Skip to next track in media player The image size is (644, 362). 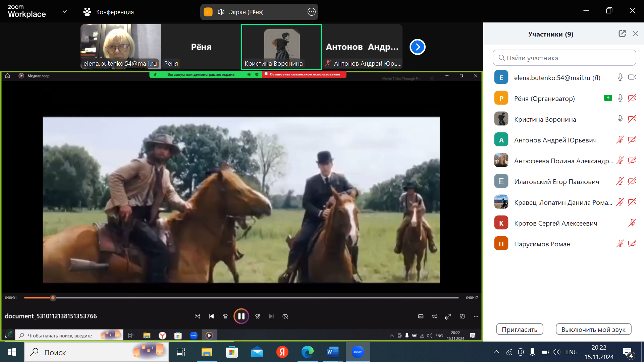[x=271, y=316]
